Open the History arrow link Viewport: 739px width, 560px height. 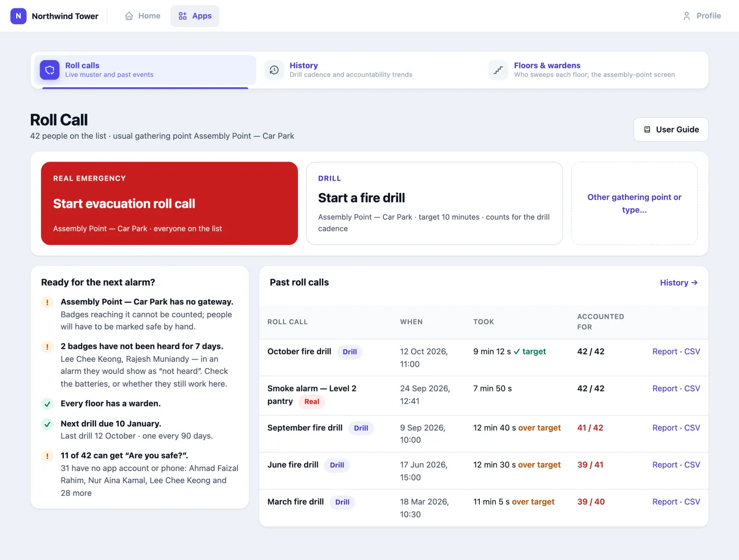tap(678, 283)
